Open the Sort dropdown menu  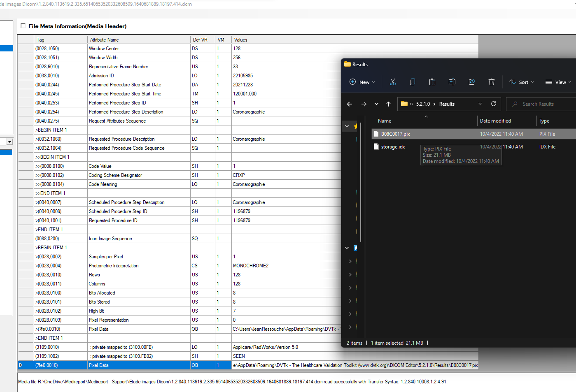pos(522,82)
